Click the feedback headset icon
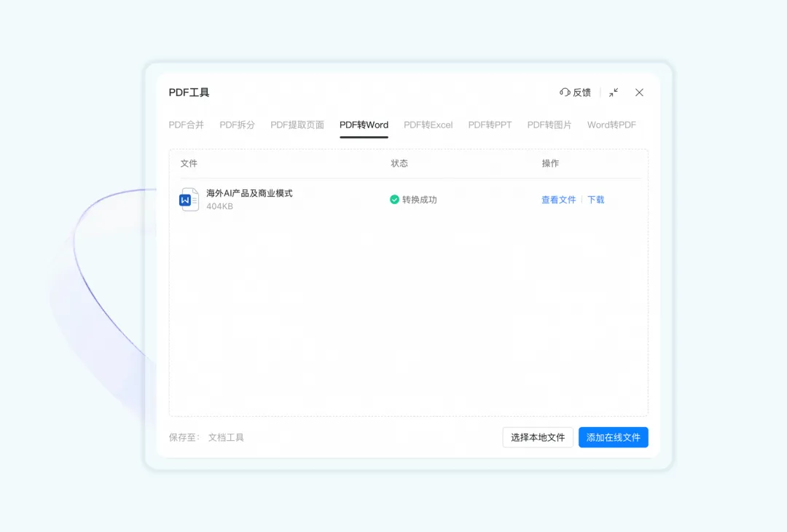 coord(565,93)
